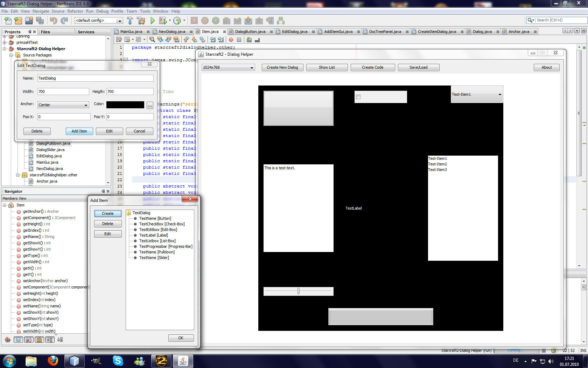Open the Refactor menu
588x368 pixels.
[75, 11]
